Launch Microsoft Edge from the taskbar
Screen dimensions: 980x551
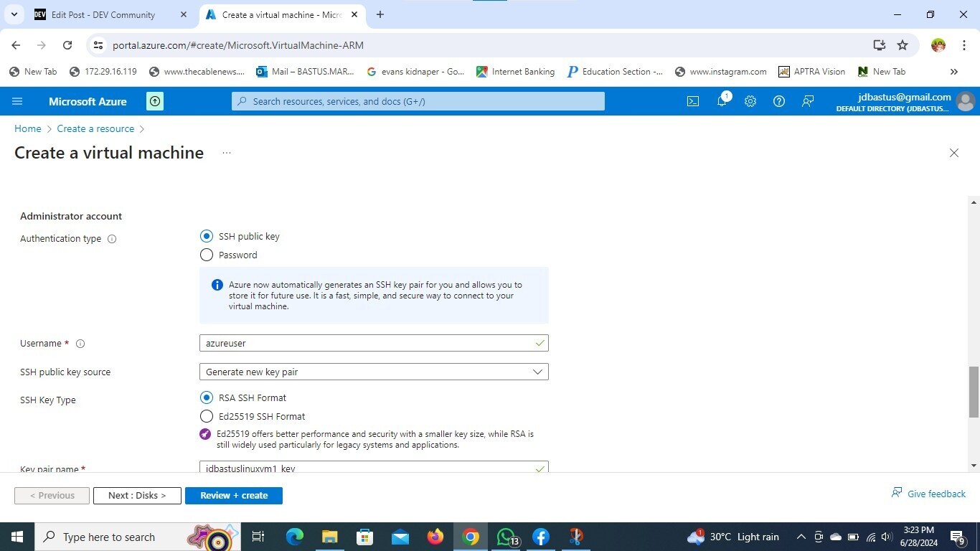[x=295, y=537]
